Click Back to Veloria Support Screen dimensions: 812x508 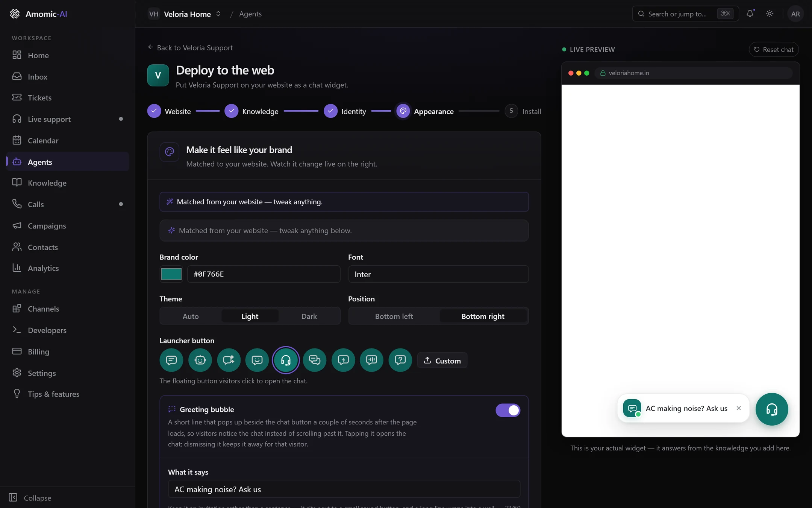pyautogui.click(x=190, y=47)
